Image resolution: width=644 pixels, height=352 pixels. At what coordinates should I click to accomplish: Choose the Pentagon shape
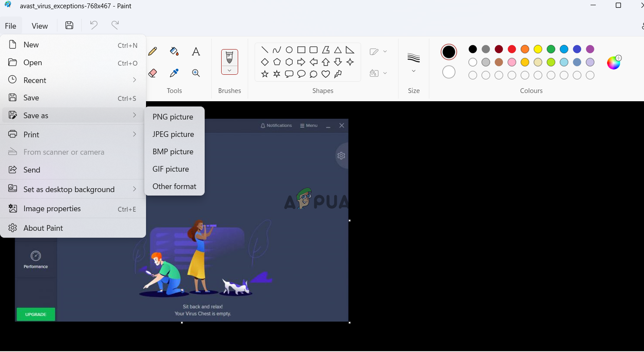click(x=277, y=62)
